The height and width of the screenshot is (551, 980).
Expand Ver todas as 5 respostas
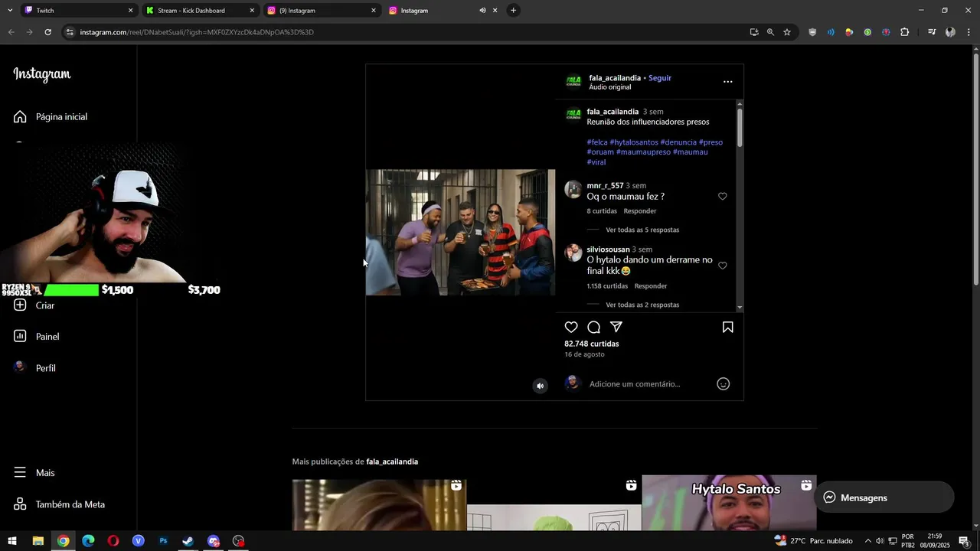pos(642,230)
